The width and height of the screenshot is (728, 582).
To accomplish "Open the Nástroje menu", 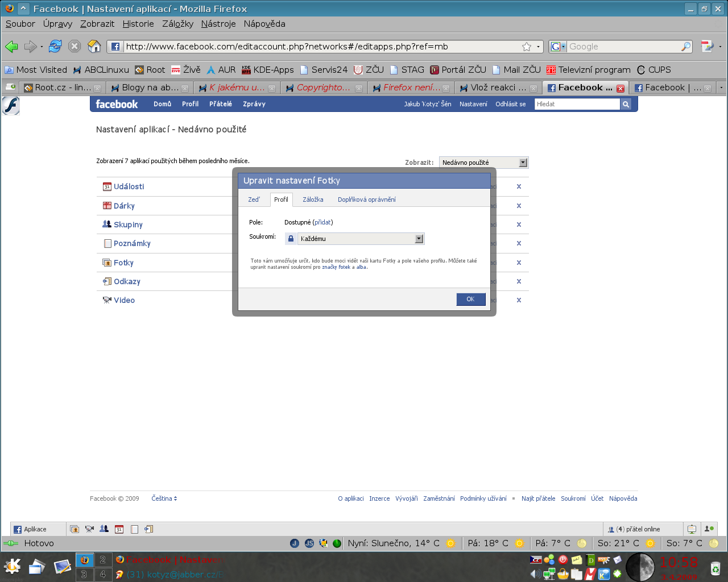I will coord(218,24).
